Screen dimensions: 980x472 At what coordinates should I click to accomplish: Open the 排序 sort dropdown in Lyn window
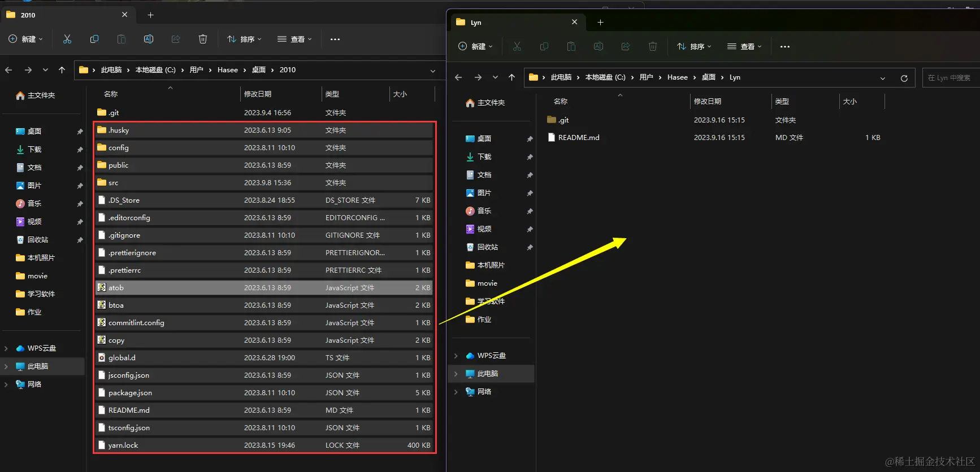pyautogui.click(x=694, y=46)
